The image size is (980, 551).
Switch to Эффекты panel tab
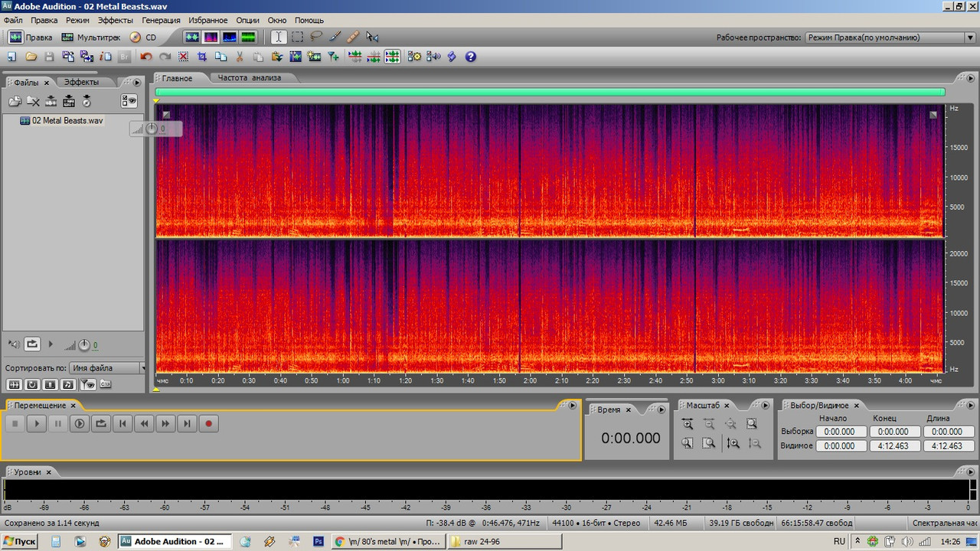click(x=81, y=82)
